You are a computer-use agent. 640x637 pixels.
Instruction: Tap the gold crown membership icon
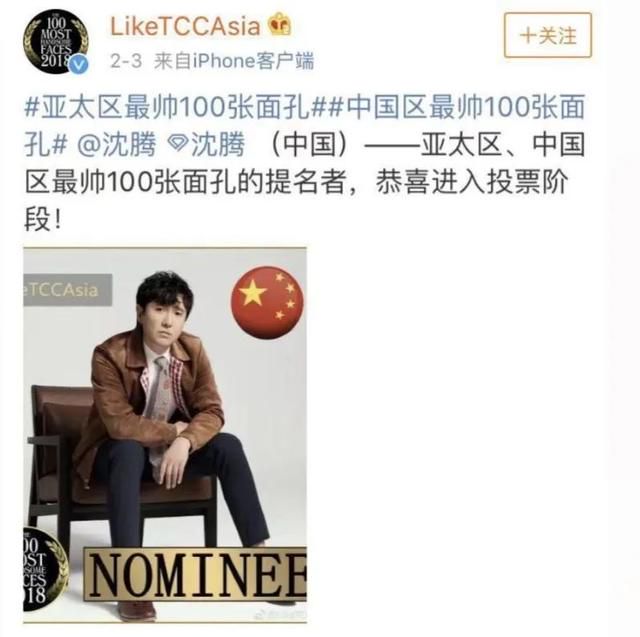280,24
